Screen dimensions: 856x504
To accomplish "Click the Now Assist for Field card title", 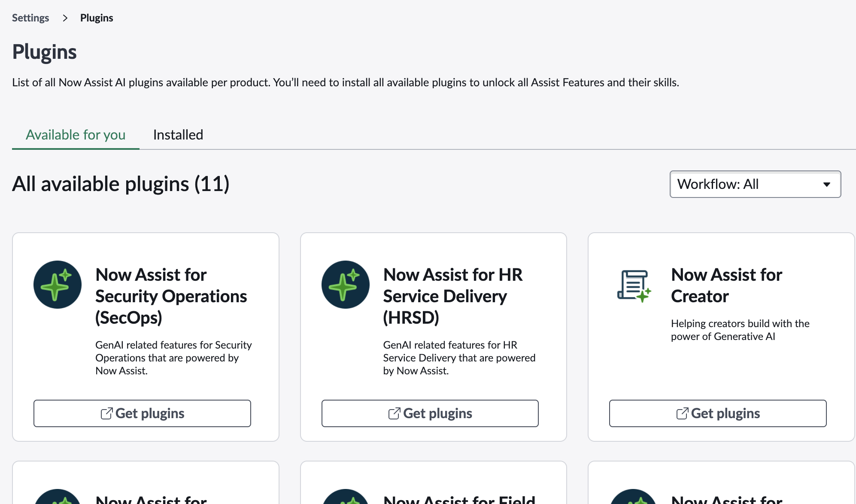I will tap(459, 499).
